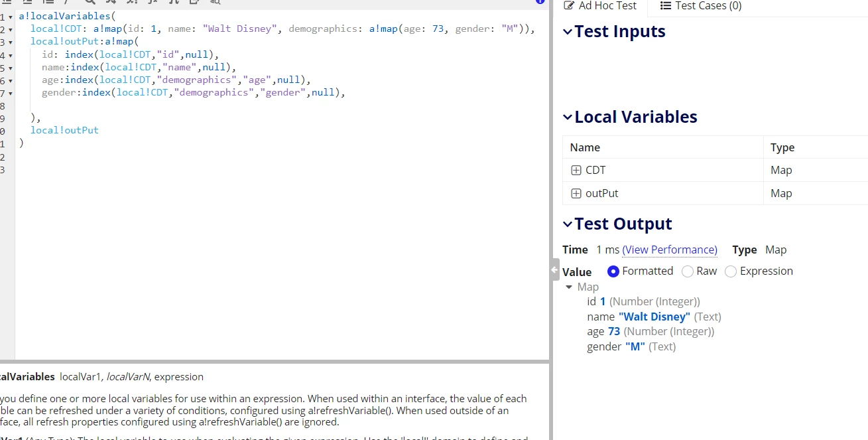Image resolution: width=868 pixels, height=440 pixels.
Task: Click the "gender" string in the code
Action: pos(283,92)
